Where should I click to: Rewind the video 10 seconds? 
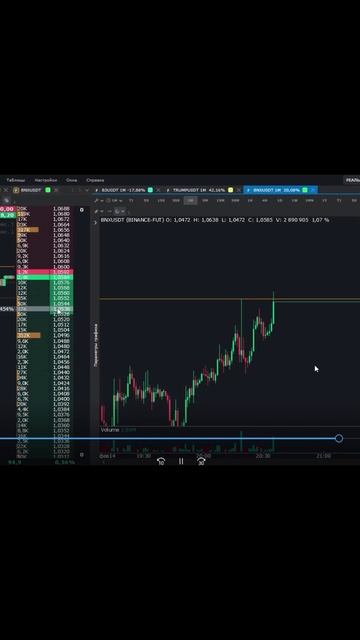[x=161, y=462]
